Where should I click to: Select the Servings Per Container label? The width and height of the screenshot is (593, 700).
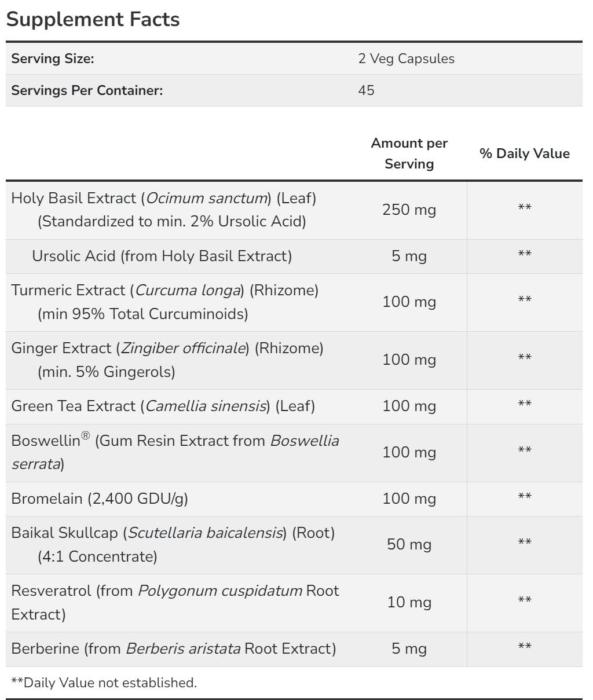(87, 90)
